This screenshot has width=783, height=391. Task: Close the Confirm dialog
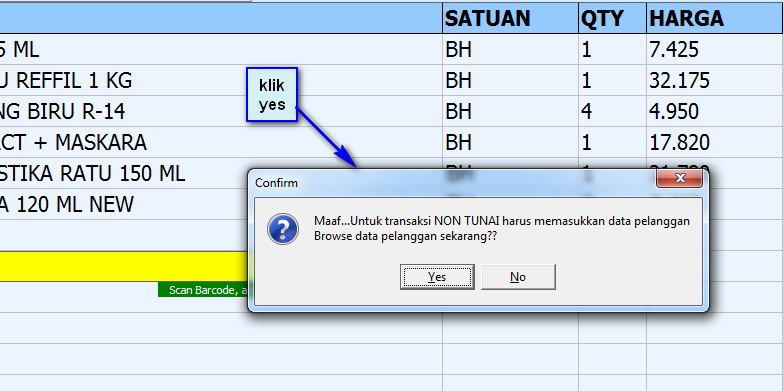click(680, 178)
